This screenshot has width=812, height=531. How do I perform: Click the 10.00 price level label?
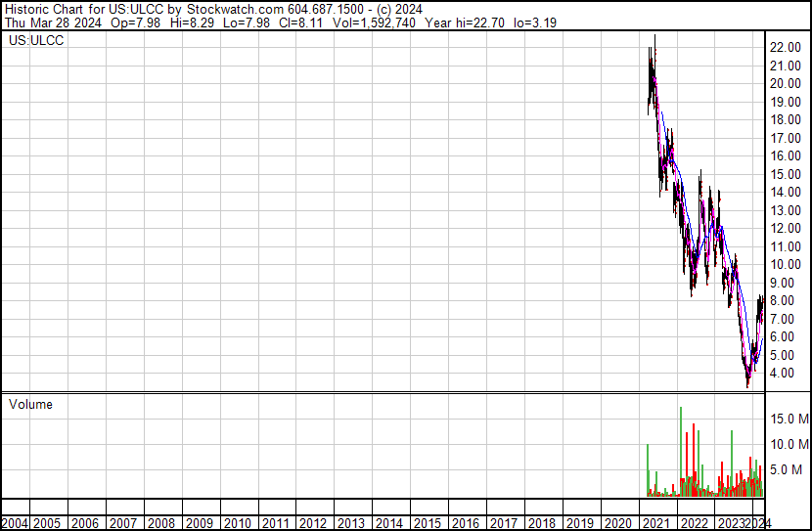pos(787,264)
